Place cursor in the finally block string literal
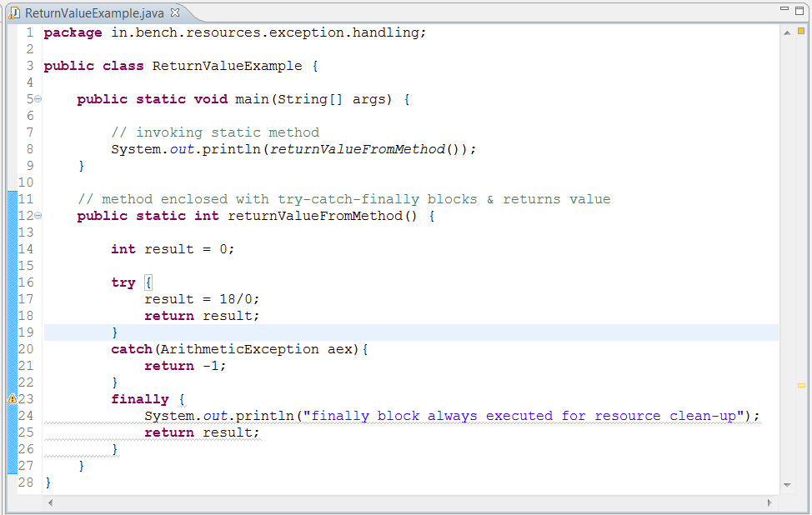This screenshot has height=515, width=812. click(517, 415)
